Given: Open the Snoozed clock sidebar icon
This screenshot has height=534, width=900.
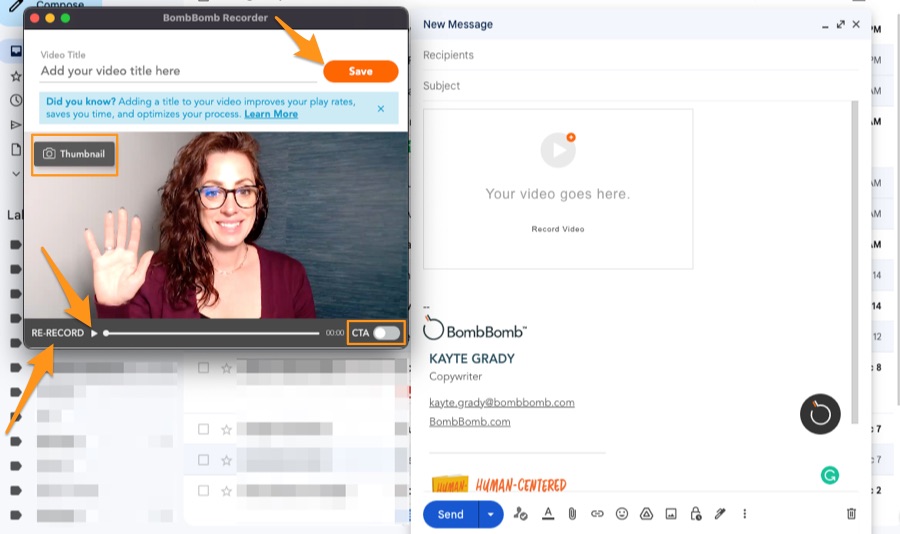Looking at the screenshot, I should (16, 100).
